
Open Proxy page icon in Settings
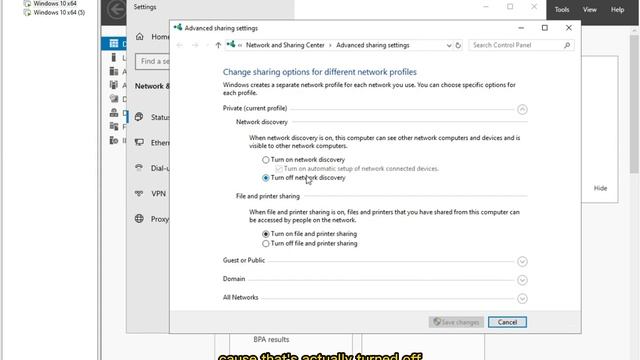tap(139, 219)
